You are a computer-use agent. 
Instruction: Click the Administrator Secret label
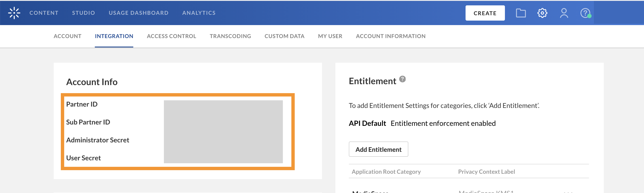point(97,140)
